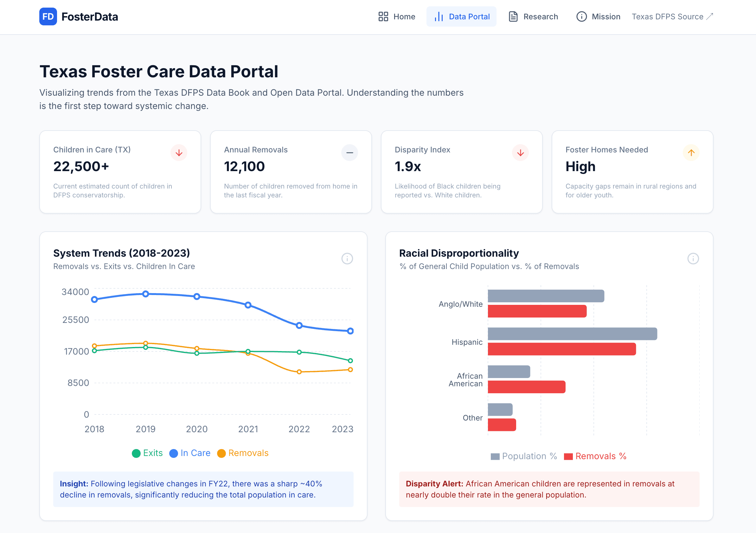Click the bar chart icon beside Data Portal

click(439, 17)
